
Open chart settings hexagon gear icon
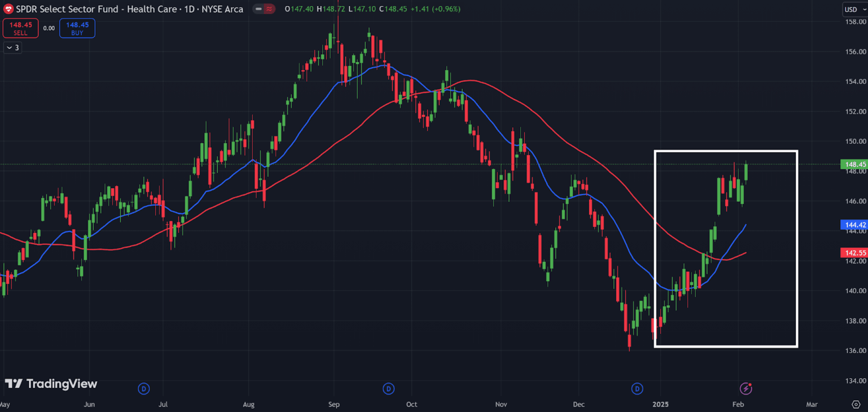tap(856, 404)
